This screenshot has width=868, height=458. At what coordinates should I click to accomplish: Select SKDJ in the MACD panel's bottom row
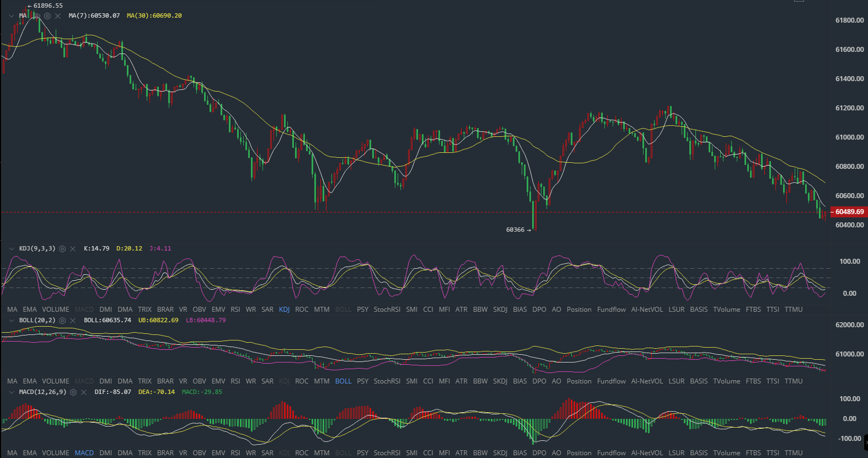pos(500,453)
